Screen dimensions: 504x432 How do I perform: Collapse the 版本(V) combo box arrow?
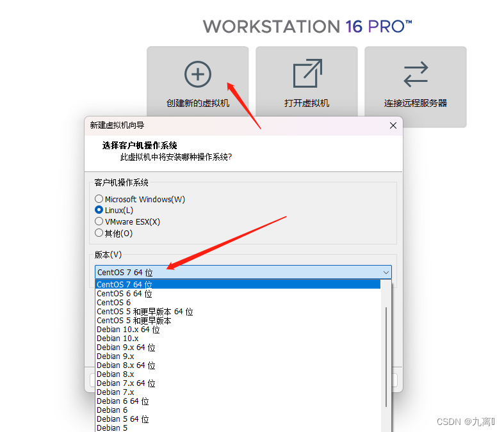tap(386, 273)
